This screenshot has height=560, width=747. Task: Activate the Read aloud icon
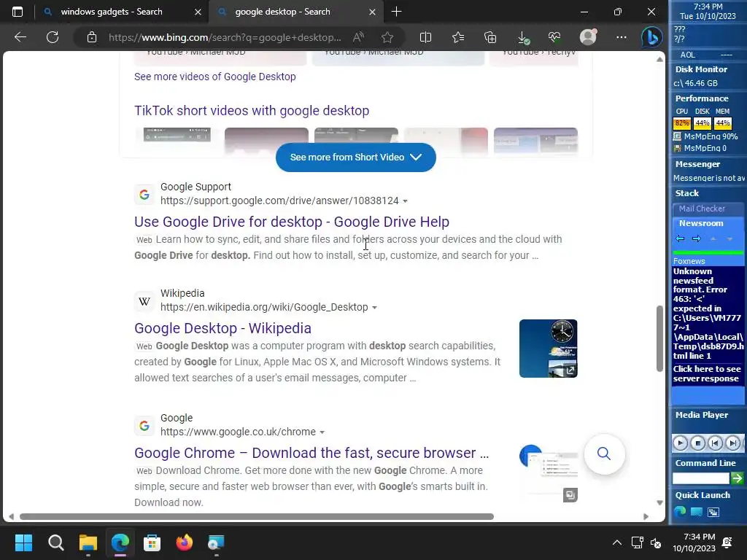358,37
